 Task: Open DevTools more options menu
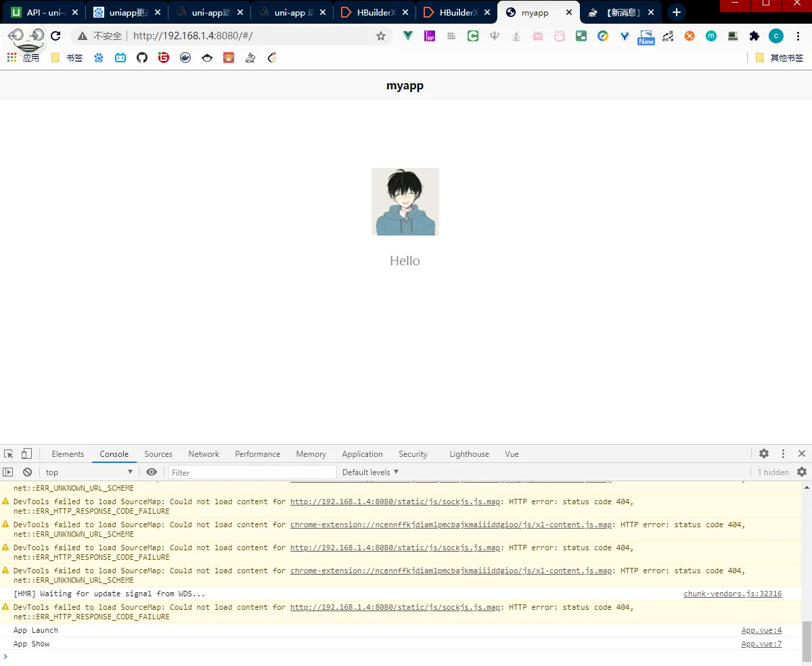coord(783,453)
